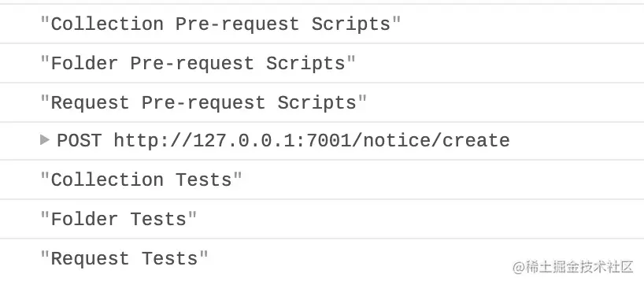Click word "Tests" in Folder Tests line
Screen dimensions: 644x285
point(158,220)
